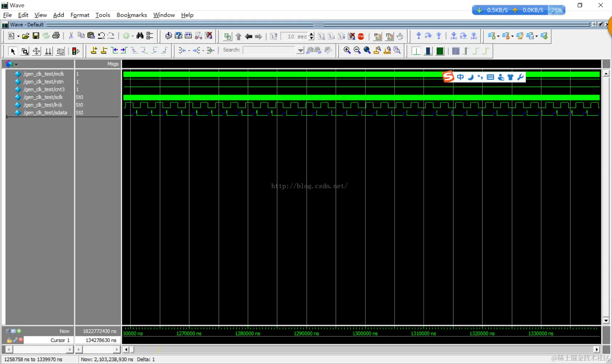Viewport: 612px width, 364px height.
Task: Click the waveform vertical scrollbar down arrow
Action: 606,321
